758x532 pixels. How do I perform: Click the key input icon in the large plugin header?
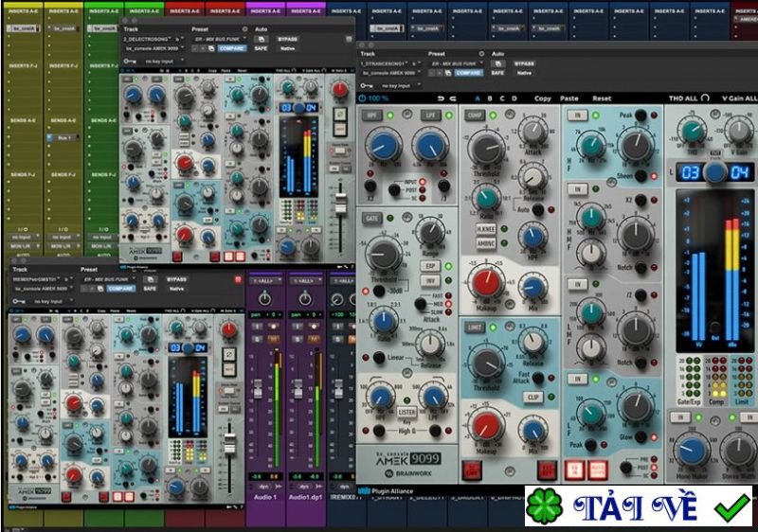[x=367, y=83]
